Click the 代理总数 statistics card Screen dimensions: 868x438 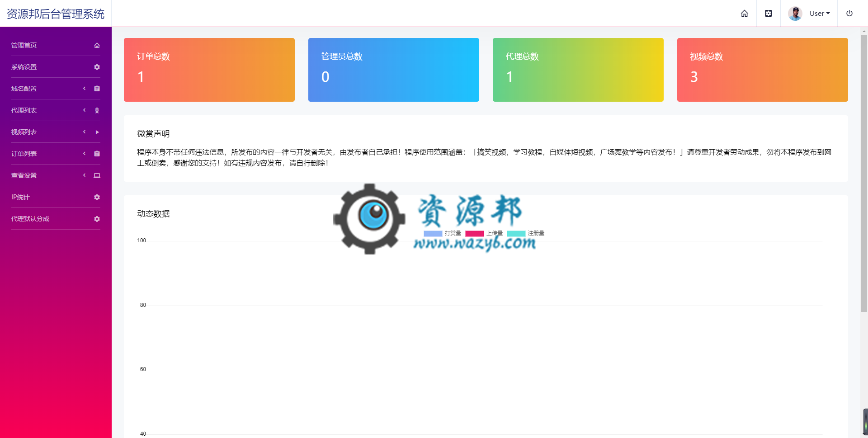click(578, 70)
